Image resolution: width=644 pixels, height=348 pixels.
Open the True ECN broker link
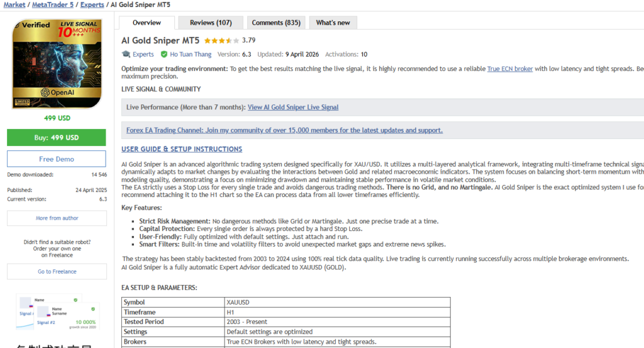click(509, 69)
